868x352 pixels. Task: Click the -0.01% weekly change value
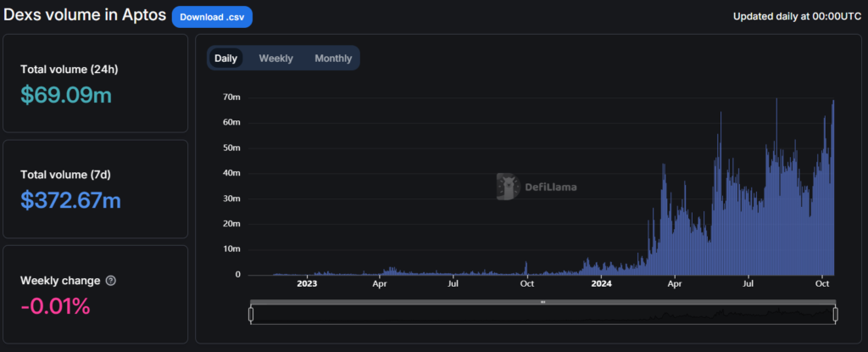[55, 306]
